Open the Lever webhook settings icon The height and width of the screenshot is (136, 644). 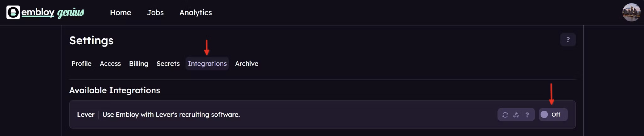[516, 115]
